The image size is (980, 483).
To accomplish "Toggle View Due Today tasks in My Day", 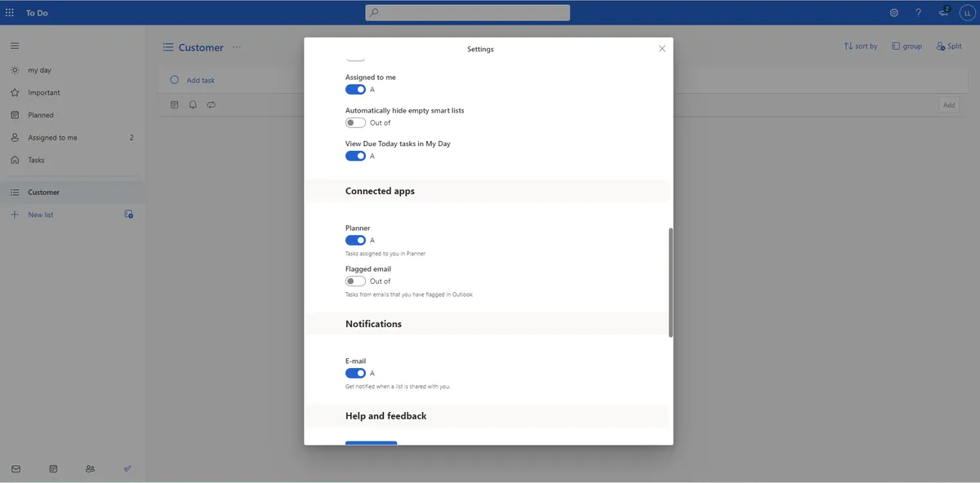I will pyautogui.click(x=355, y=156).
